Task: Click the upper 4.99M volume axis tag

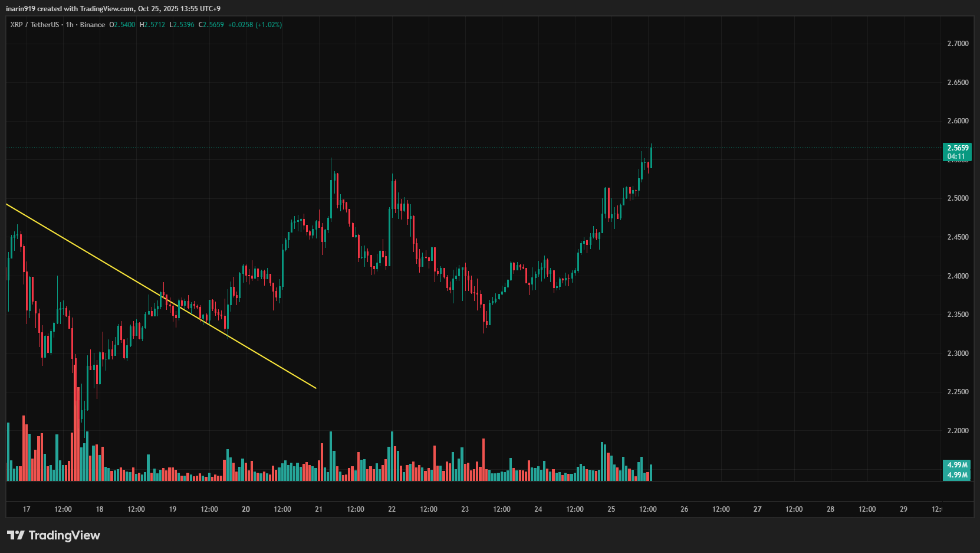Action: tap(957, 465)
